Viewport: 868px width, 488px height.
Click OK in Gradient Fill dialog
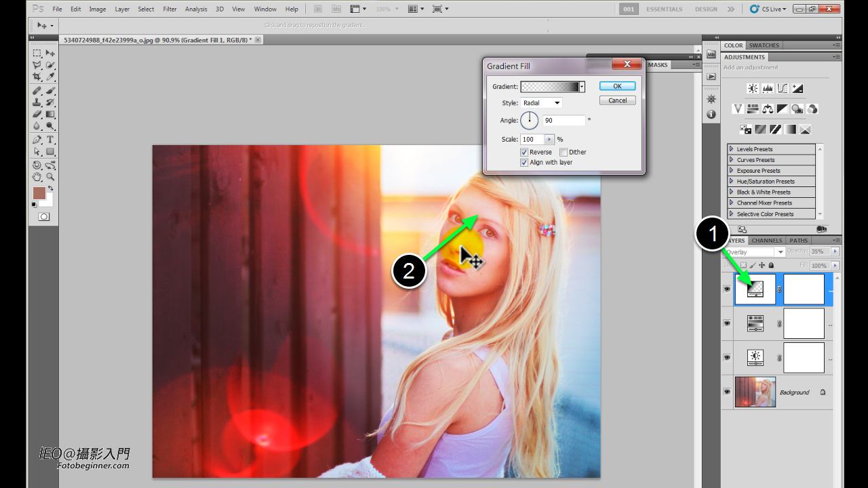(x=617, y=86)
